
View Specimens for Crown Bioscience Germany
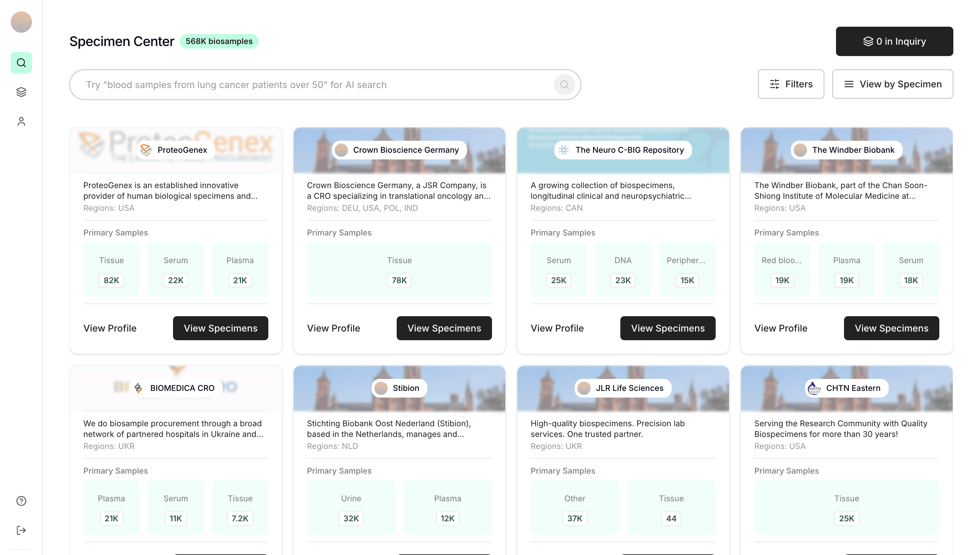click(x=444, y=328)
